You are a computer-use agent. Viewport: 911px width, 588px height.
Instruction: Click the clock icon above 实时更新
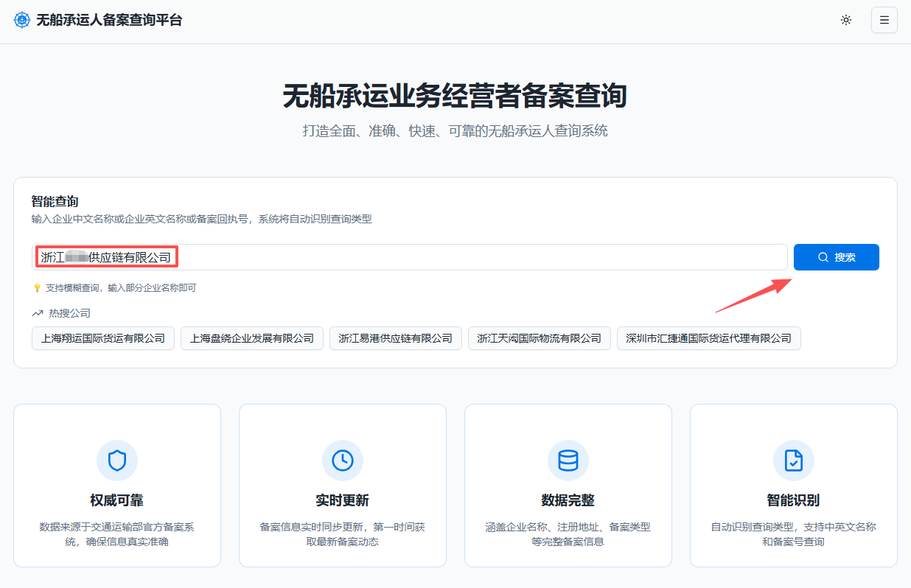(343, 461)
